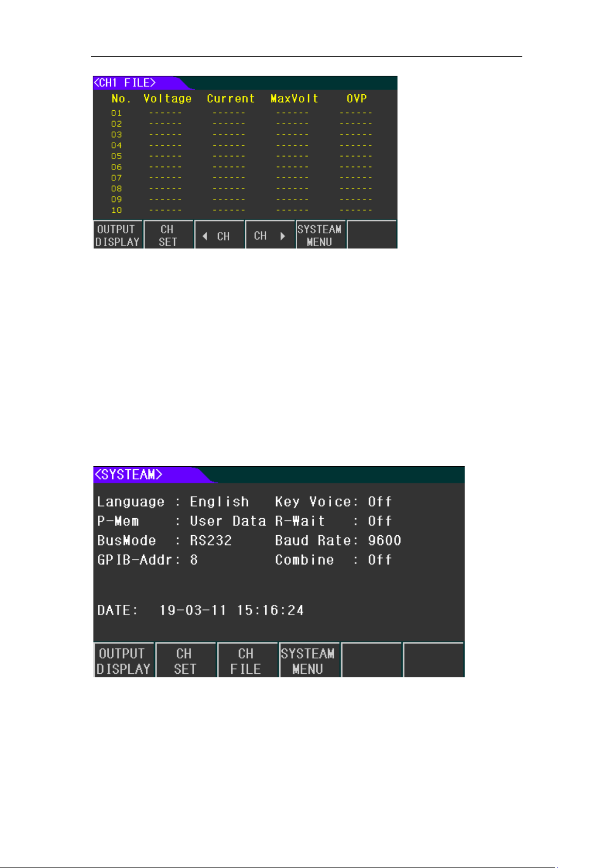Viewport: 614px width, 868px height.
Task: Open CH SET softkey in CH1 FILE screen
Action: pyautogui.click(x=168, y=235)
